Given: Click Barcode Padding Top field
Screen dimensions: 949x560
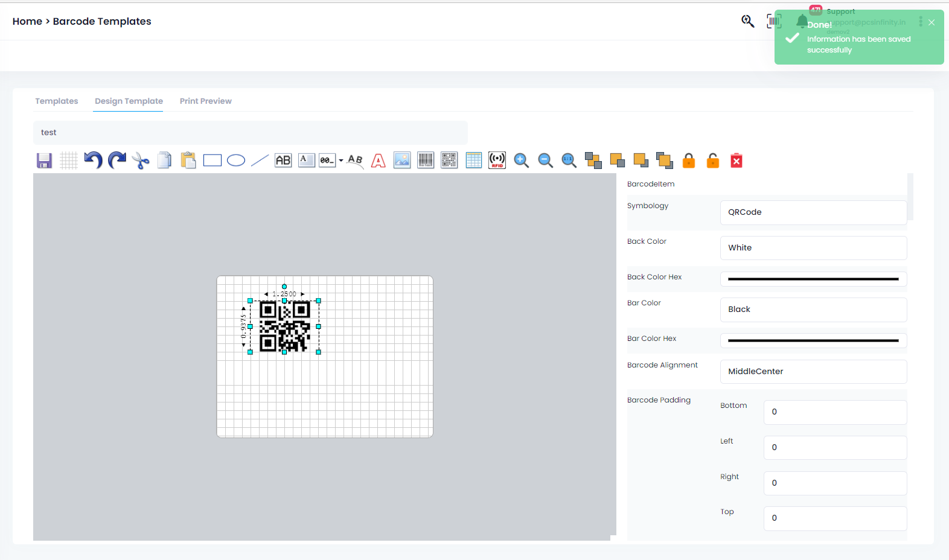Looking at the screenshot, I should [x=835, y=518].
